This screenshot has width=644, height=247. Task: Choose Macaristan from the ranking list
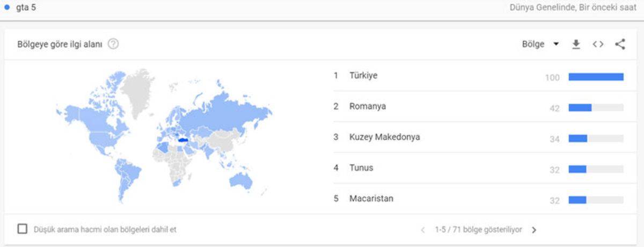coord(371,199)
